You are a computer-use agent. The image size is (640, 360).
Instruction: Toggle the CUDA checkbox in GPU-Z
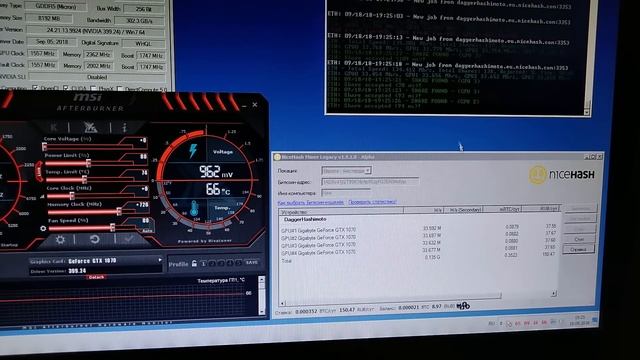66,88
